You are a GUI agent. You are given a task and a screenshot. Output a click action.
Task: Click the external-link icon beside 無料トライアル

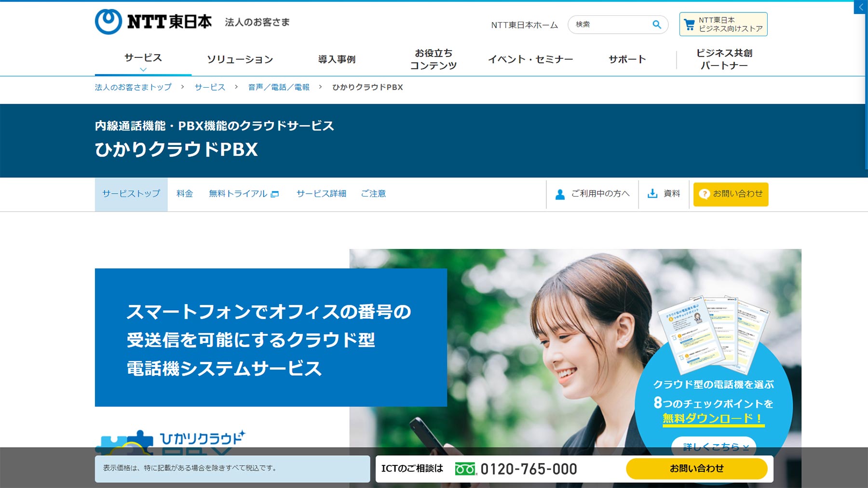tap(275, 194)
